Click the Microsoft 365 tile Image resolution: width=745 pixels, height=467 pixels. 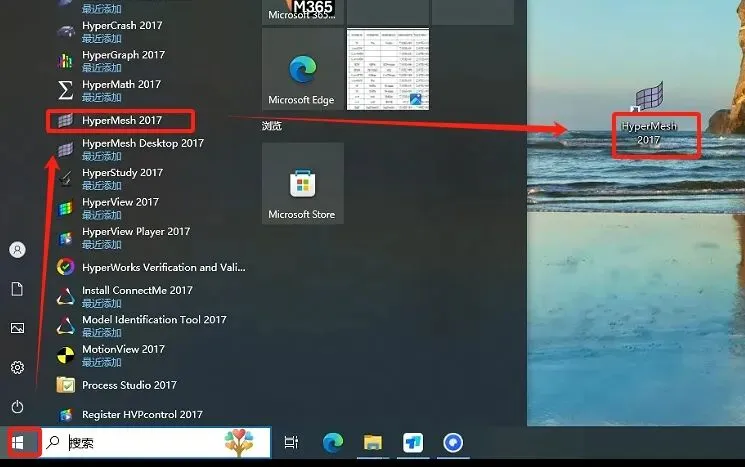(303, 12)
